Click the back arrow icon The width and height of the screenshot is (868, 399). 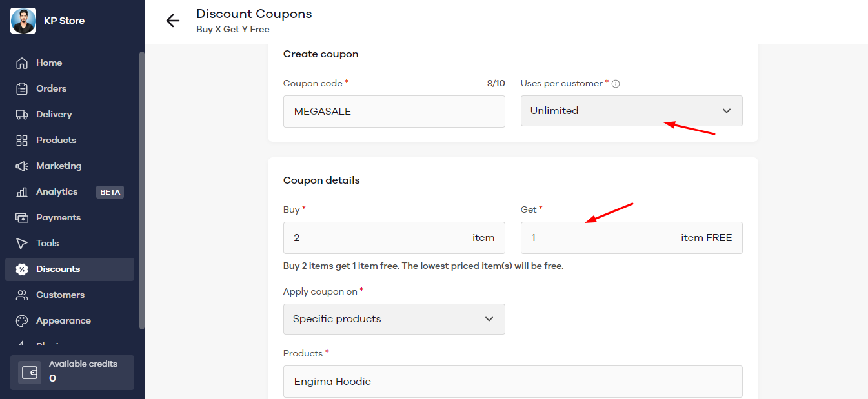[x=172, y=21]
